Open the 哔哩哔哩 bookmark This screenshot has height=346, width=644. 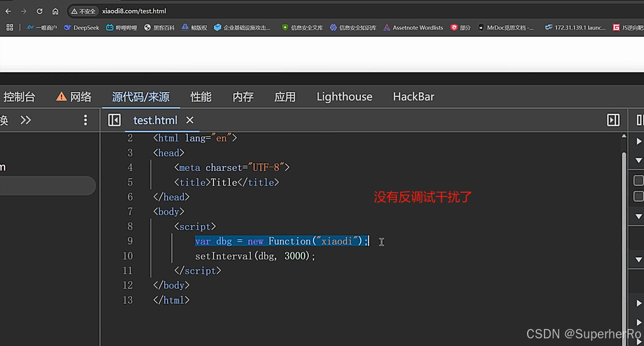click(122, 27)
